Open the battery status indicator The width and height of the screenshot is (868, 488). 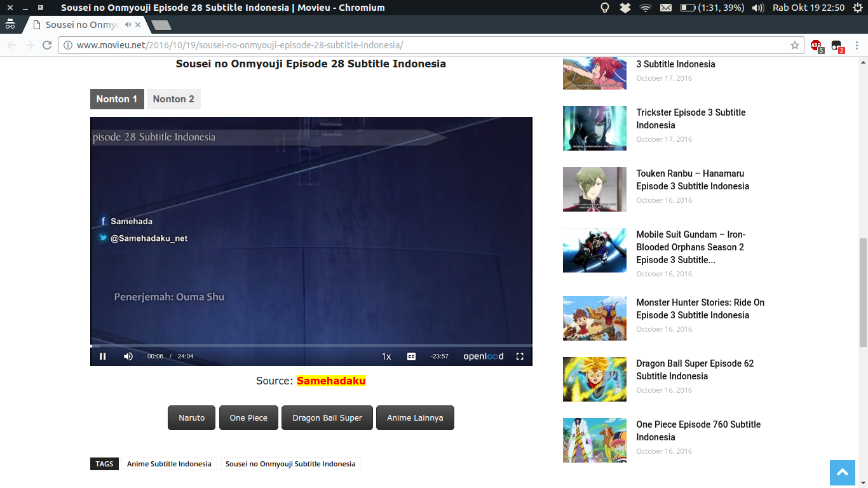click(x=712, y=8)
